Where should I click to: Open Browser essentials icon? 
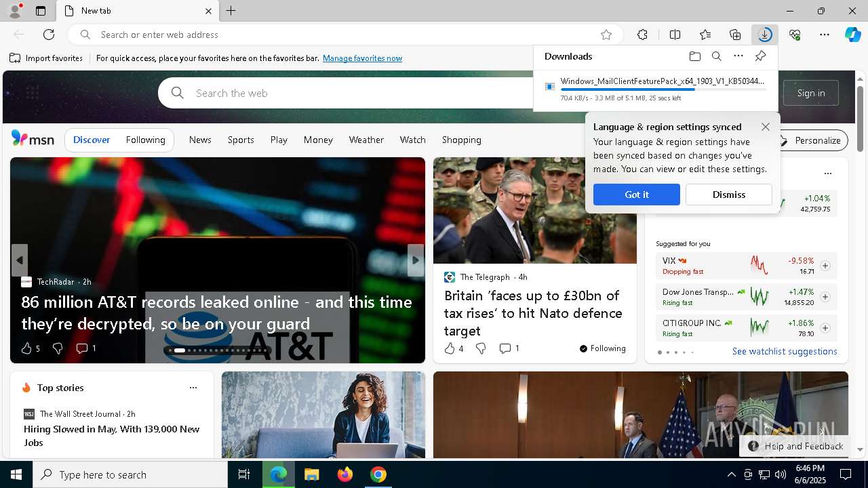[x=795, y=35]
